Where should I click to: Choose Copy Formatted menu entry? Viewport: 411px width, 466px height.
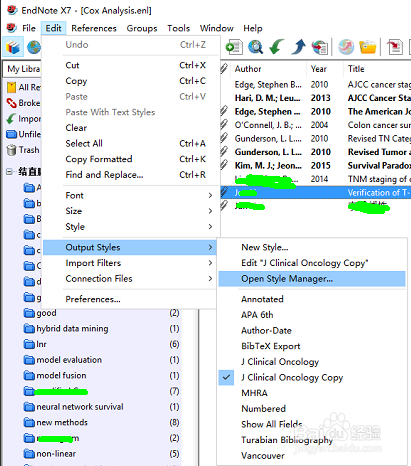coord(131,159)
